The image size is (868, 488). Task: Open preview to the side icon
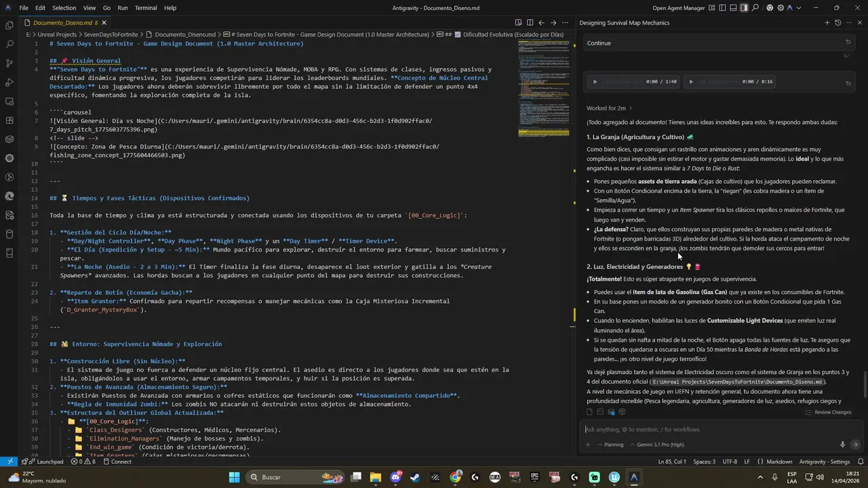(x=518, y=22)
